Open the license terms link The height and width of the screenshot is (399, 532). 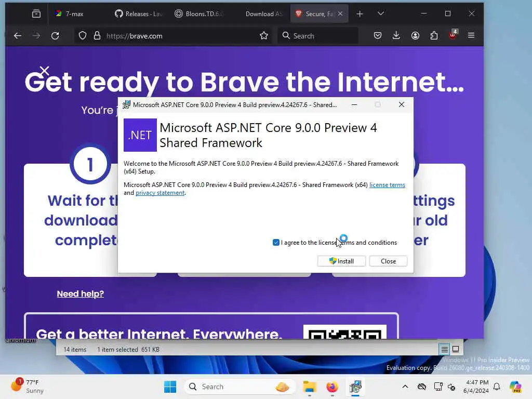(387, 185)
